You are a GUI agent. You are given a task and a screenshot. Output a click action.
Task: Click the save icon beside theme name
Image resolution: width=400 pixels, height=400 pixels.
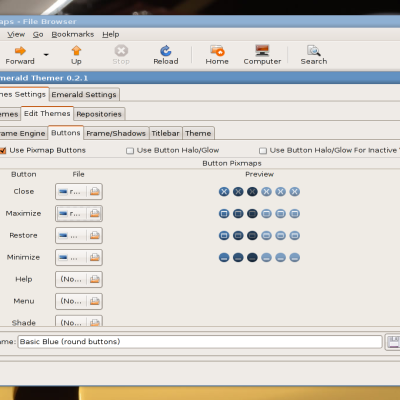pyautogui.click(x=393, y=342)
